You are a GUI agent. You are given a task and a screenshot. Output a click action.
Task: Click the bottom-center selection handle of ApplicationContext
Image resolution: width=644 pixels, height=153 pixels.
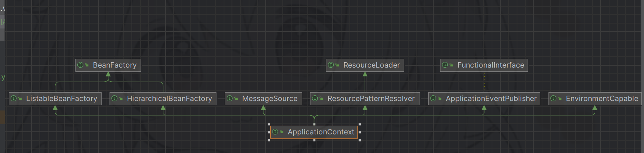pyautogui.click(x=314, y=140)
